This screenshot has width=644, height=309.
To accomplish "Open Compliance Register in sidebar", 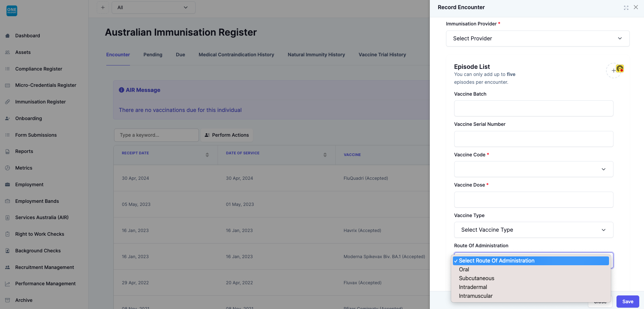I will [x=39, y=69].
